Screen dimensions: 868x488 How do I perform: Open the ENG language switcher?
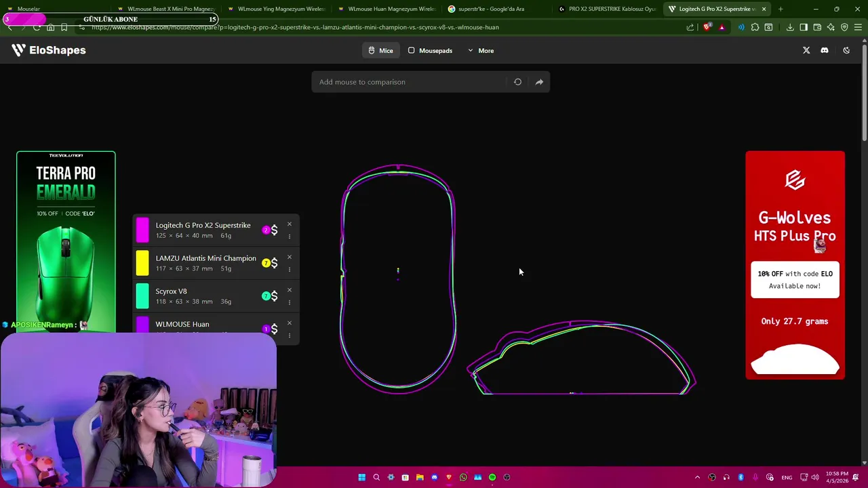[x=787, y=477]
